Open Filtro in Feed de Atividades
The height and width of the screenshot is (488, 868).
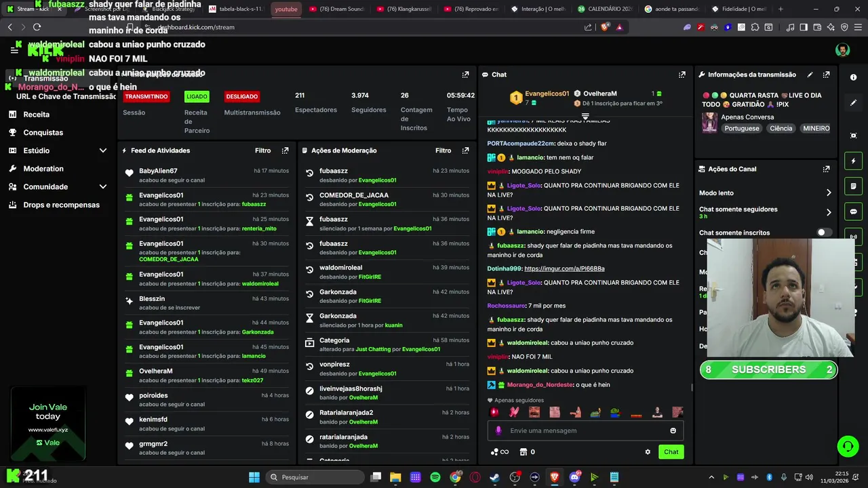[262, 150]
